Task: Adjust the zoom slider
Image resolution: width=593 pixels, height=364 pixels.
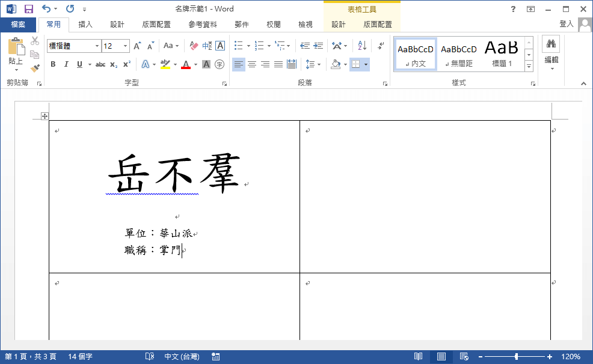Action: [516, 356]
